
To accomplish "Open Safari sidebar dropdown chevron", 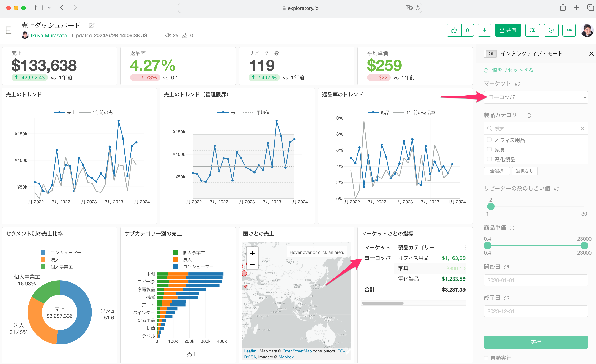I will [49, 8].
